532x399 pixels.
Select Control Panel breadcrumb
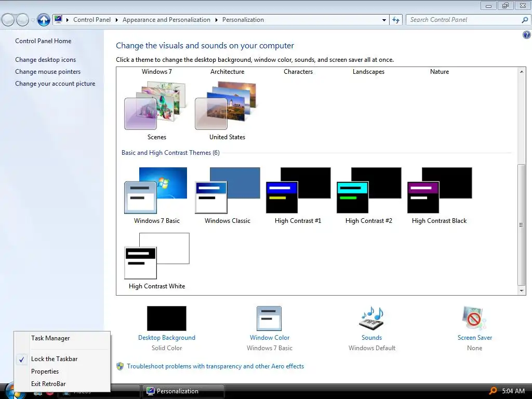pos(92,20)
